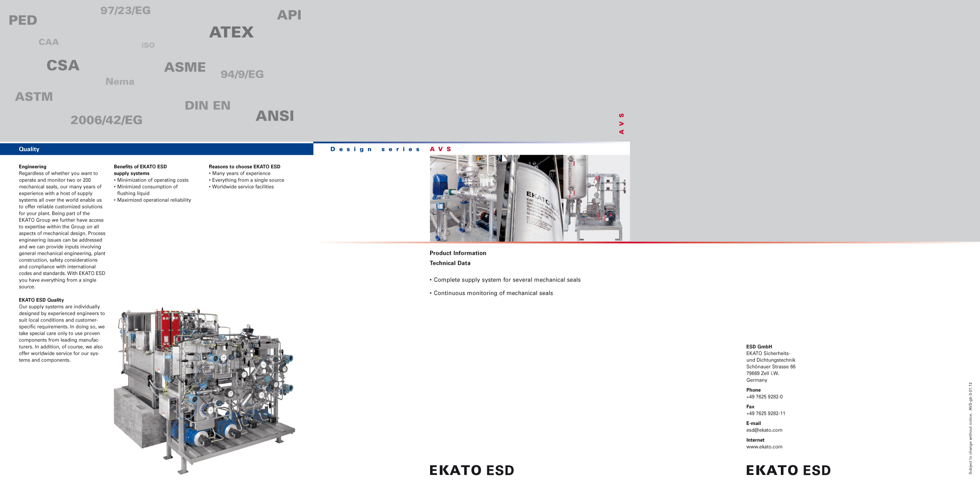Click the esd@ekato.com email address

pos(764,430)
